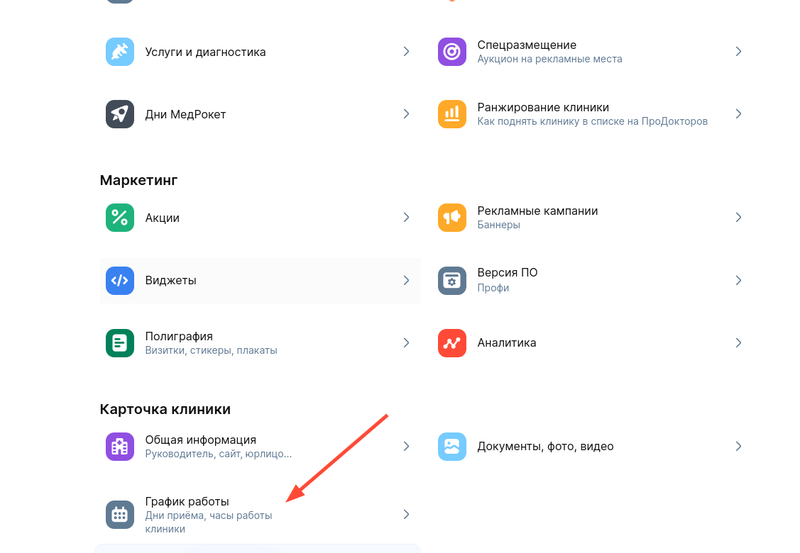Image resolution: width=800 pixels, height=553 pixels.
Task: Click the green percent Акции icon
Action: (120, 218)
